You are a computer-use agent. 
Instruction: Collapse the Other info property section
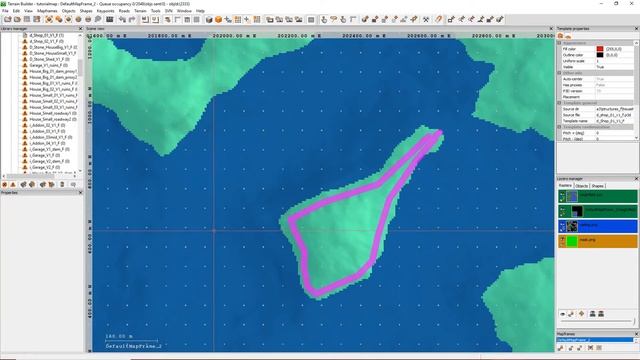point(559,73)
